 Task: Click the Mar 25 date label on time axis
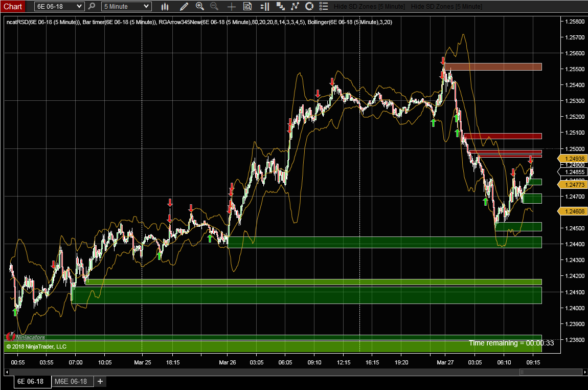click(143, 362)
